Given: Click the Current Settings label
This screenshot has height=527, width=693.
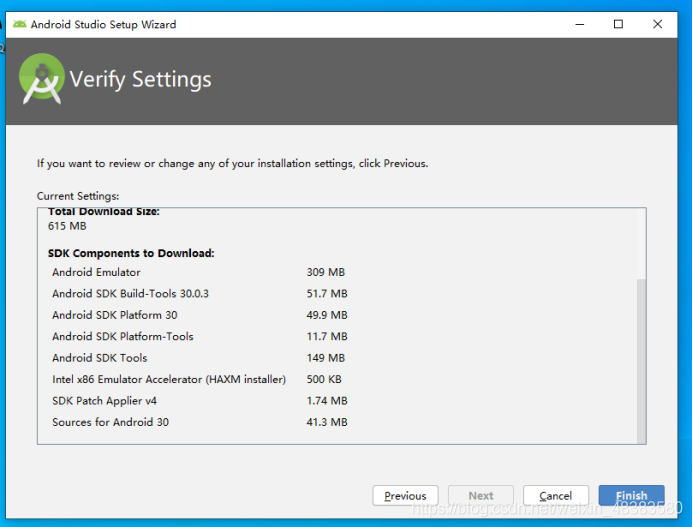Looking at the screenshot, I should (x=78, y=196).
